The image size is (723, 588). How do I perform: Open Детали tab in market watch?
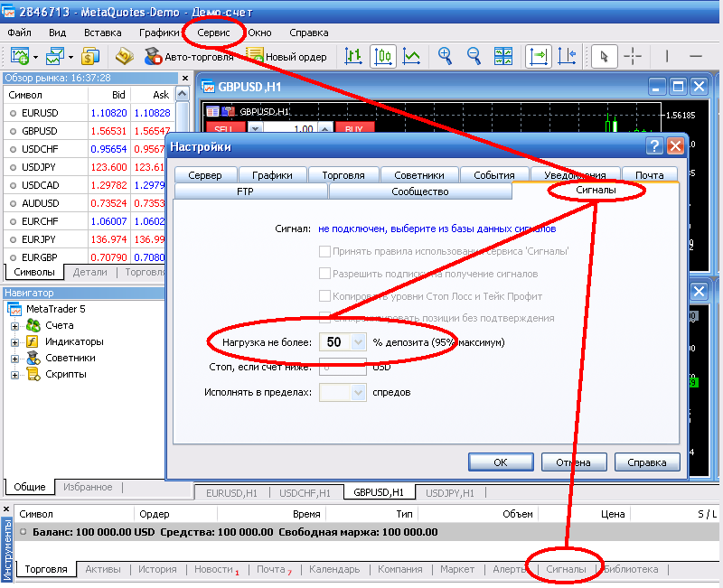[x=89, y=273]
